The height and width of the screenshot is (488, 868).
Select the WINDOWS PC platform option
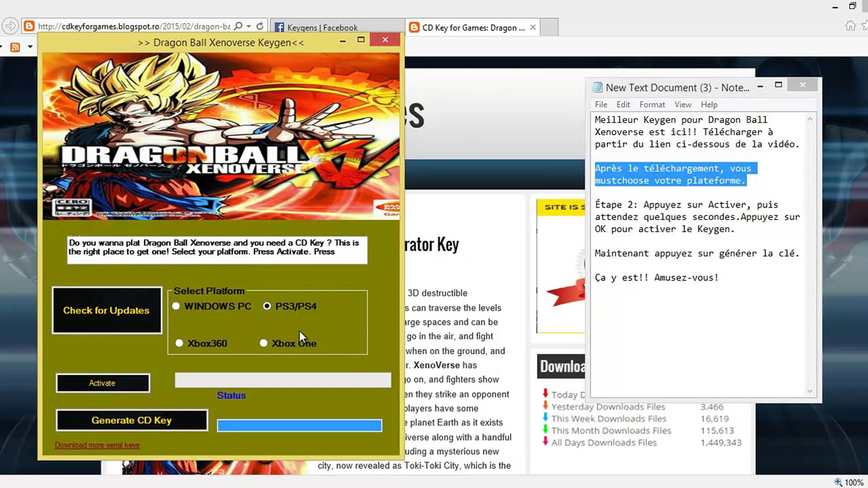(x=176, y=306)
